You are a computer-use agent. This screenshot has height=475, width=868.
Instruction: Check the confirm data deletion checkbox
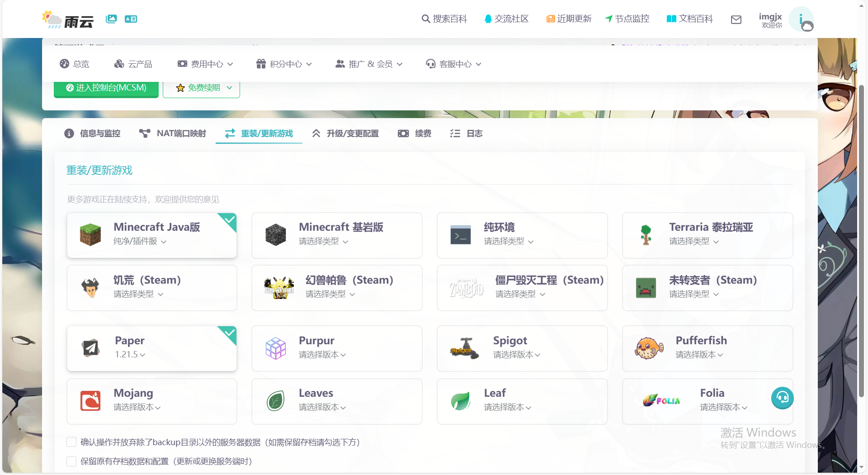[71, 442]
